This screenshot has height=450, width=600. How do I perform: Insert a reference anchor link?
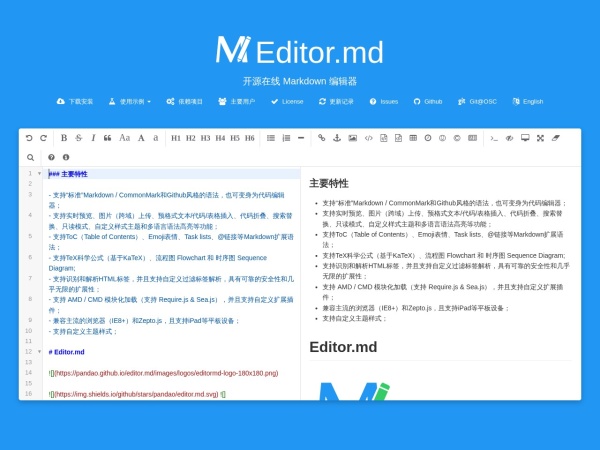click(x=337, y=138)
